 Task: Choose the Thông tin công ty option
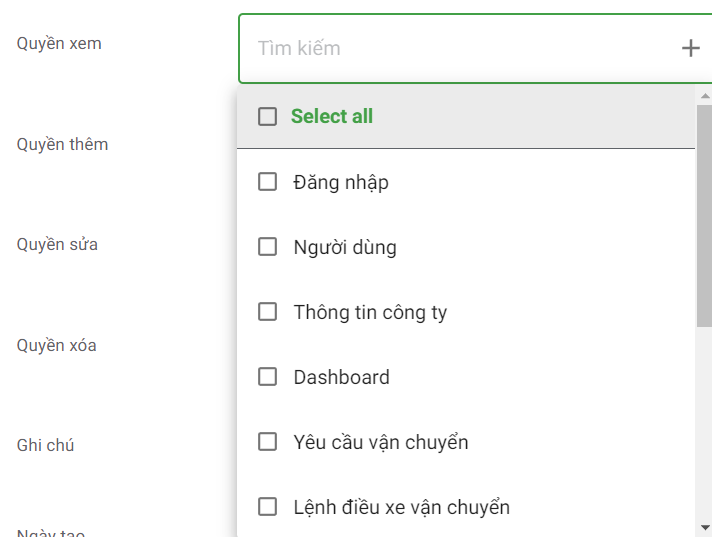(x=370, y=312)
